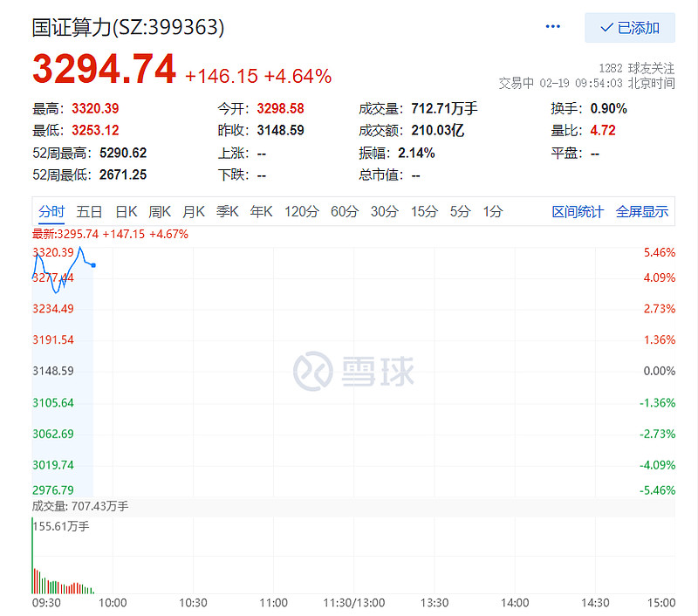The height and width of the screenshot is (616, 698).
Task: Click the 昨收 value 3148.59 in stats
Action: [x=280, y=130]
